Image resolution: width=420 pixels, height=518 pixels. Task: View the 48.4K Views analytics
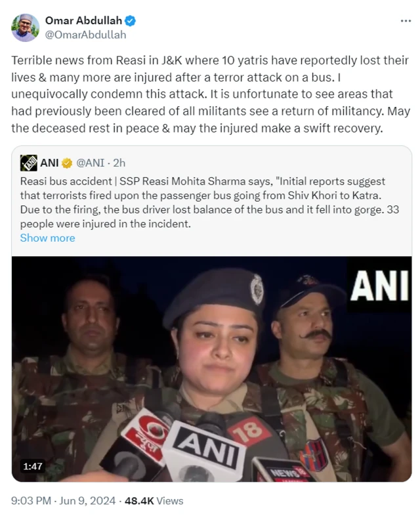(x=154, y=501)
